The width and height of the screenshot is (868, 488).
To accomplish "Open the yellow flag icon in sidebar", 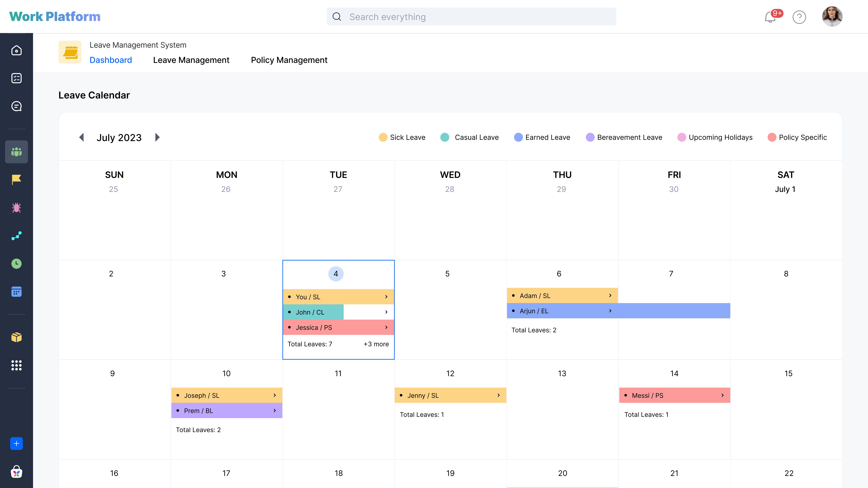I will [x=16, y=180].
